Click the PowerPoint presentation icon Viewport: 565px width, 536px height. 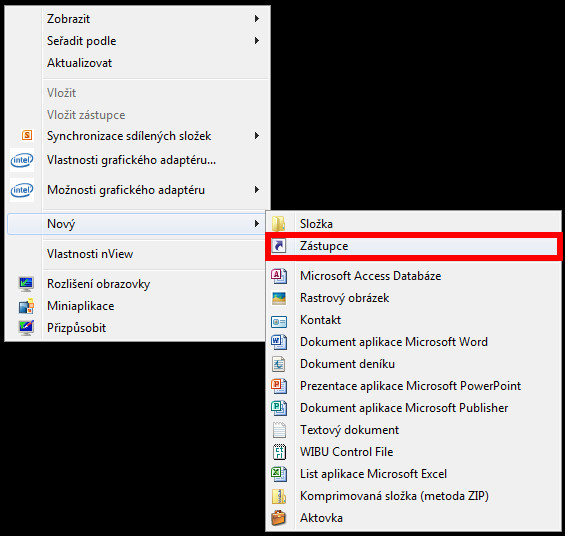pos(279,386)
